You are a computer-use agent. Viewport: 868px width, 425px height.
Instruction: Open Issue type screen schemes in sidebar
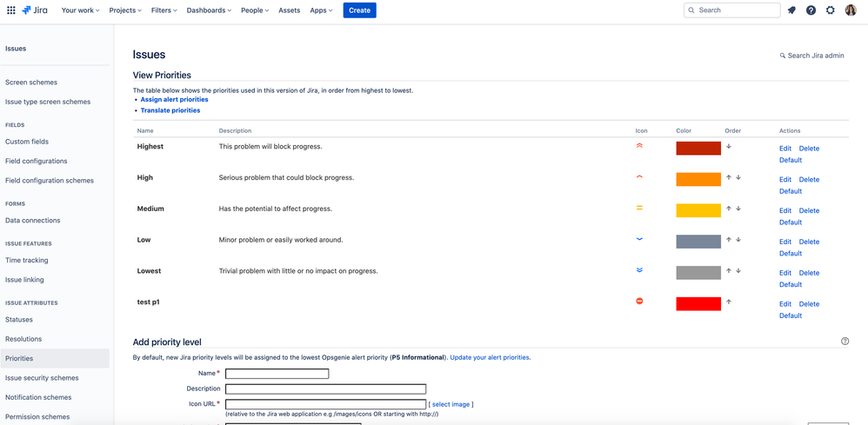tap(48, 102)
